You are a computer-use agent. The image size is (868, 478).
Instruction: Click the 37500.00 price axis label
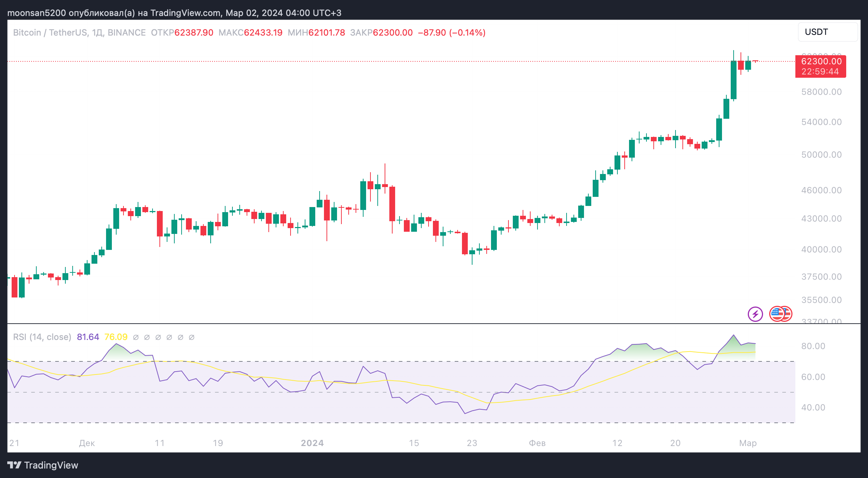coord(822,277)
